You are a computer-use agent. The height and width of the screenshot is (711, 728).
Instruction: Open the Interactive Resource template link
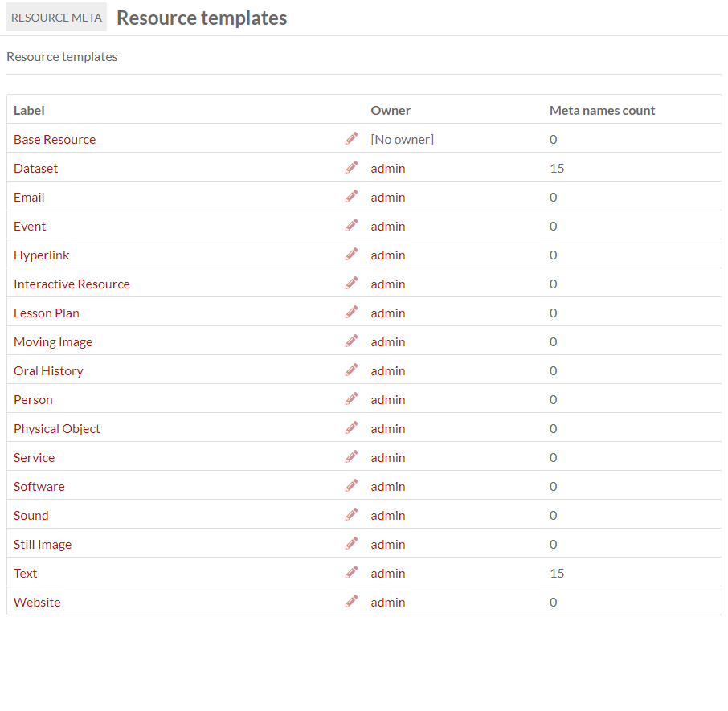pos(72,284)
